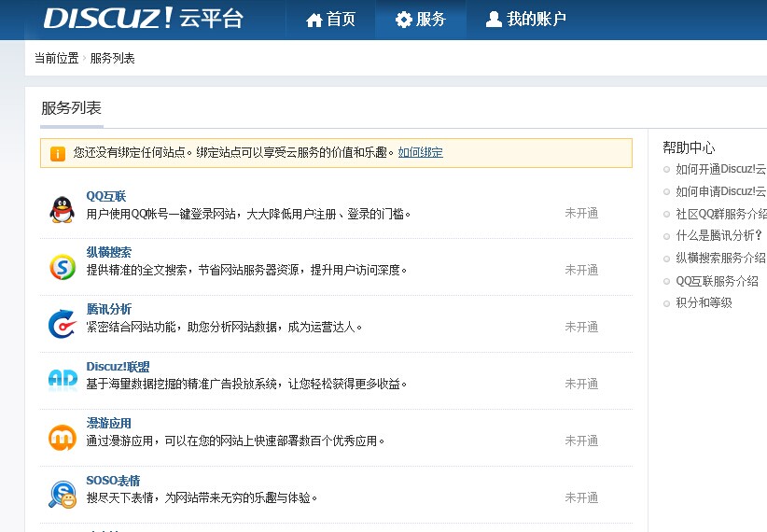This screenshot has height=532, width=767.
Task: Open help article QQ互联服务介绍
Action: point(718,281)
